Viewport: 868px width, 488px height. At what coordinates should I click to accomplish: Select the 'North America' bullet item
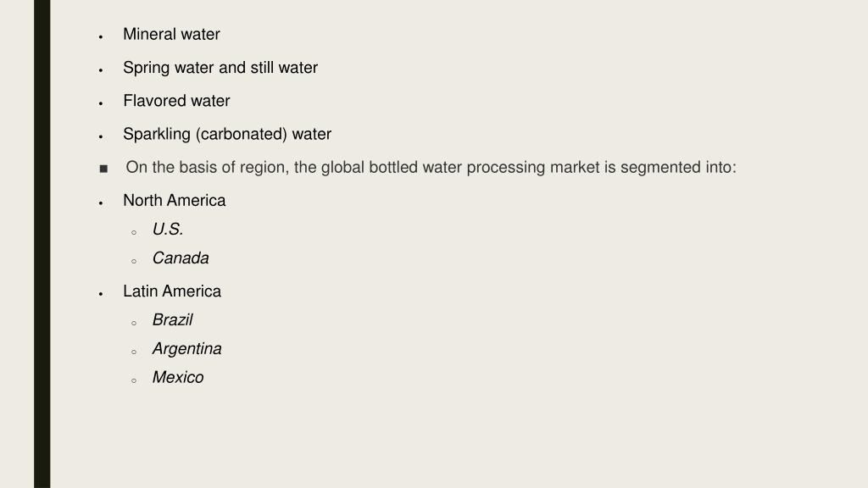click(175, 200)
